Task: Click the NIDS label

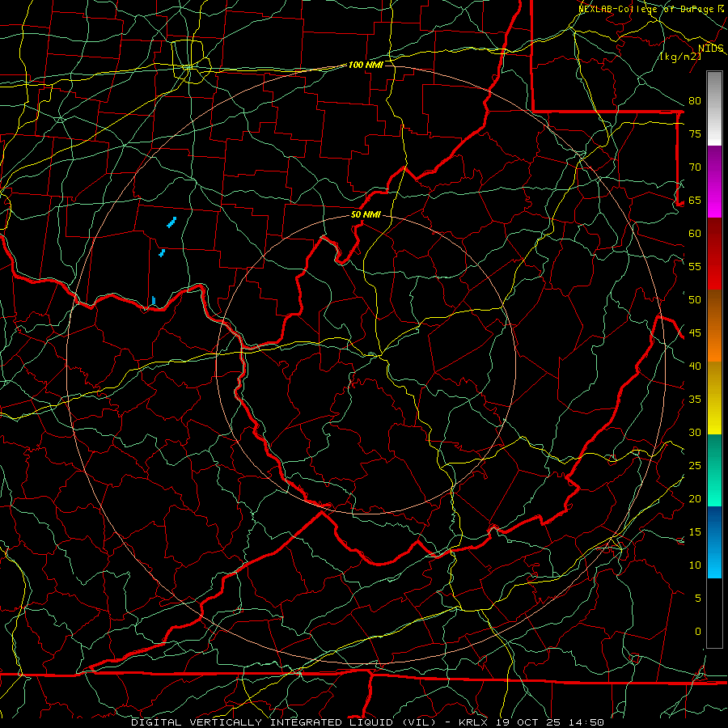Action: [710, 49]
